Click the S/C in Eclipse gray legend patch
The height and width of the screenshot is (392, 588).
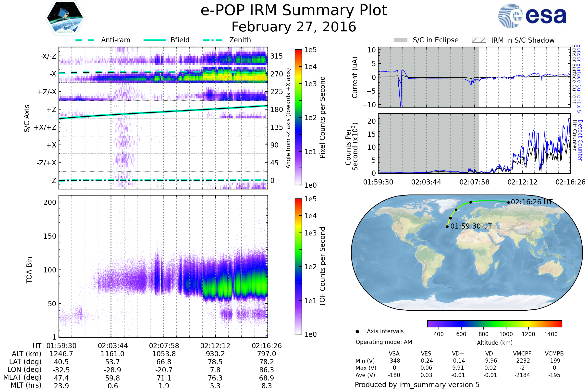(400, 40)
